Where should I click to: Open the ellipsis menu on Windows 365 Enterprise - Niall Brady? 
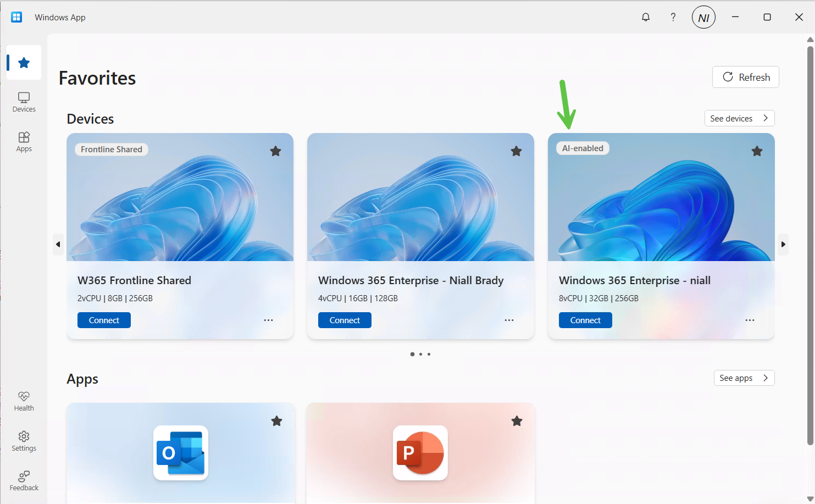click(x=509, y=320)
